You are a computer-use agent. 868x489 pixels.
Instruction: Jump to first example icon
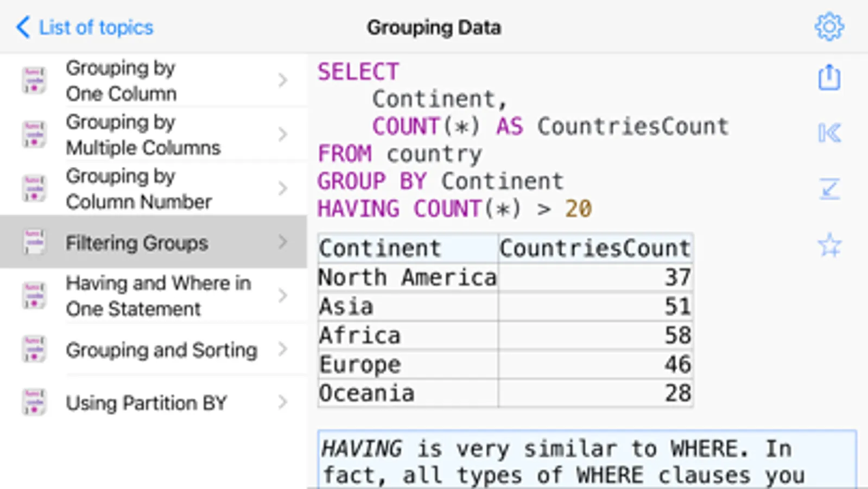(829, 133)
